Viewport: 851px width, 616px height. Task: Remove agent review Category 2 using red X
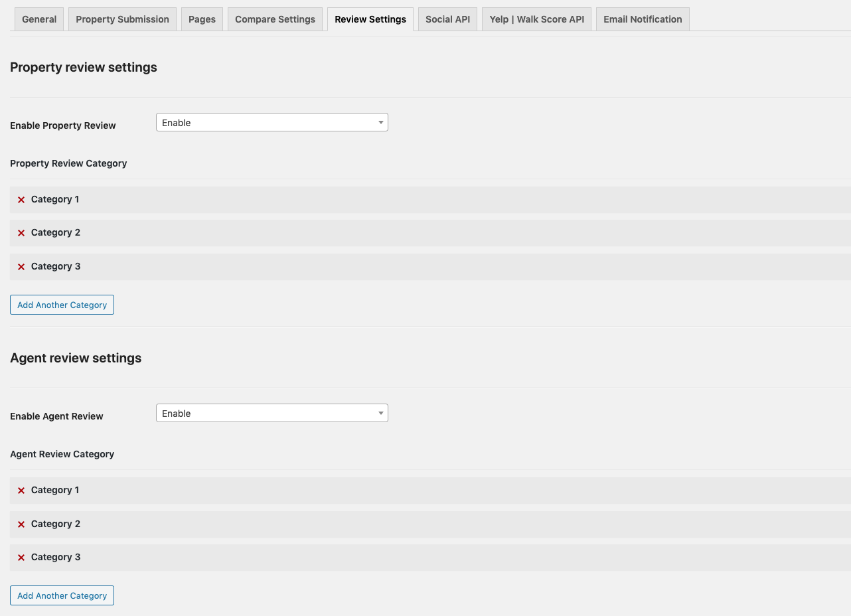pyautogui.click(x=21, y=524)
